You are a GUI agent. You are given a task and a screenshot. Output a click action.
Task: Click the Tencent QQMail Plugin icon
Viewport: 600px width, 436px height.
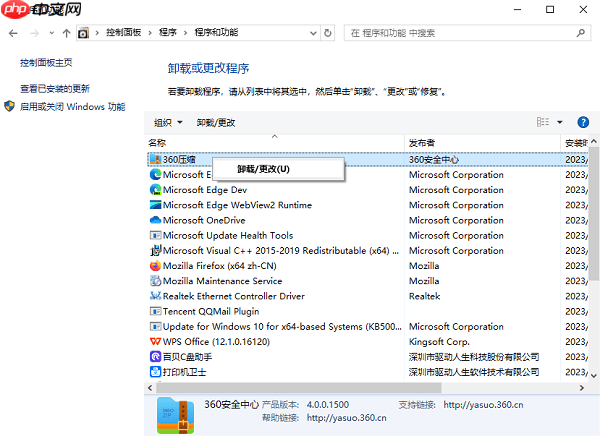(x=155, y=311)
